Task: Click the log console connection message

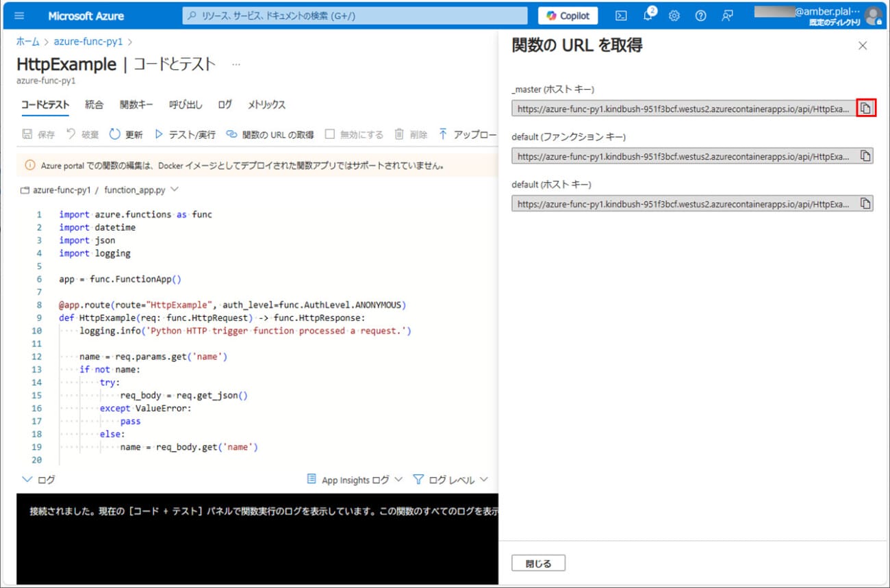Action: (264, 511)
